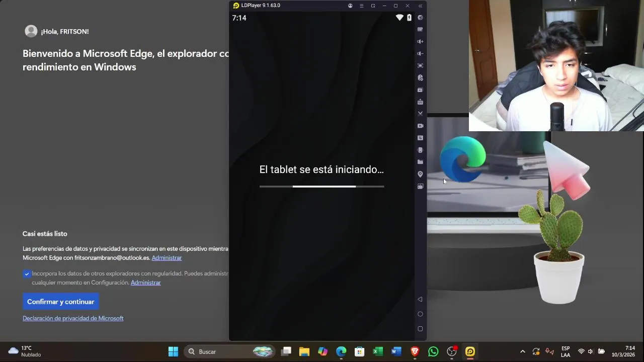Click the synchronizer icon below the video recorder
This screenshot has height=362, width=644.
tap(420, 138)
